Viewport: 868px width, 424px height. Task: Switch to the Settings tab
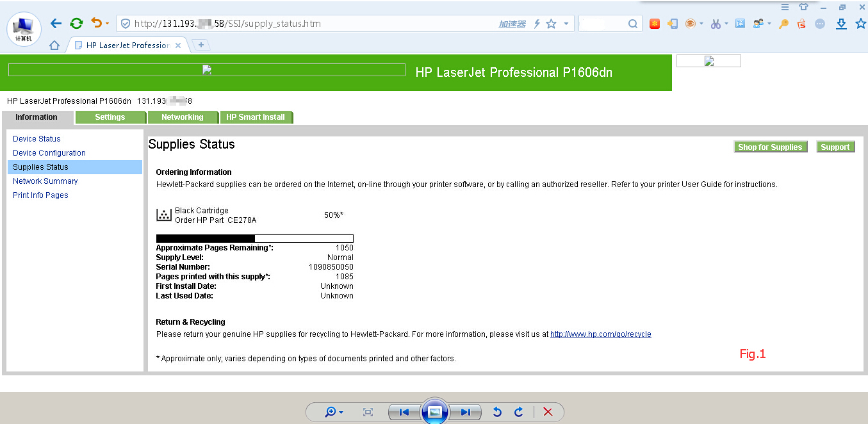pos(110,117)
